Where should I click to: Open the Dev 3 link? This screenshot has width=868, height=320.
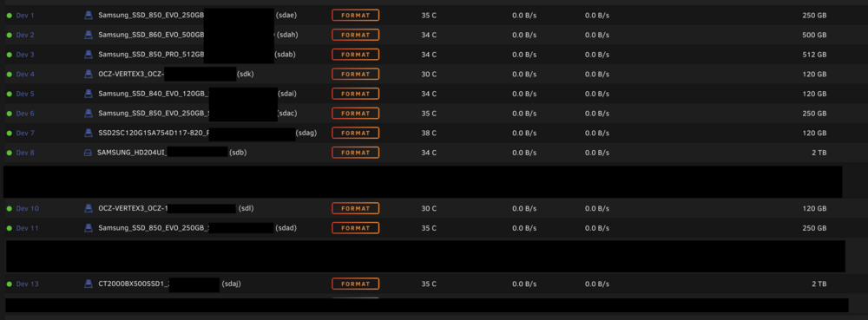pos(25,55)
